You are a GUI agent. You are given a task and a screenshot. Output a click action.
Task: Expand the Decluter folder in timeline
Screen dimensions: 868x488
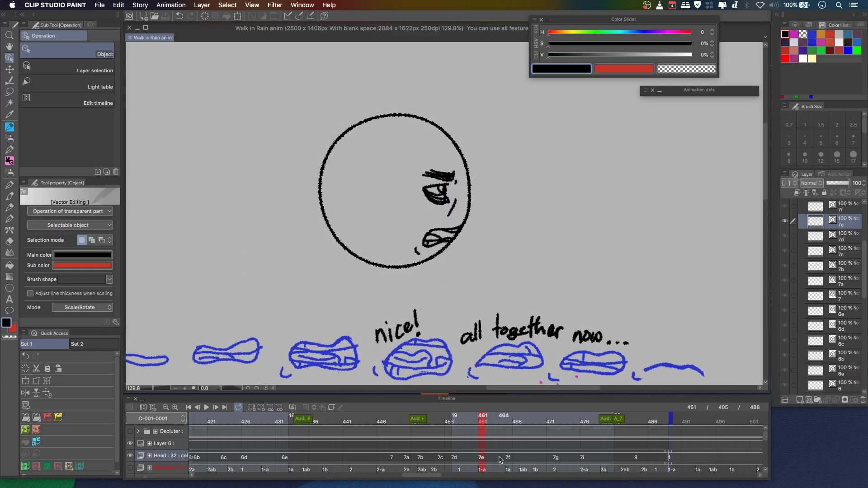click(138, 431)
